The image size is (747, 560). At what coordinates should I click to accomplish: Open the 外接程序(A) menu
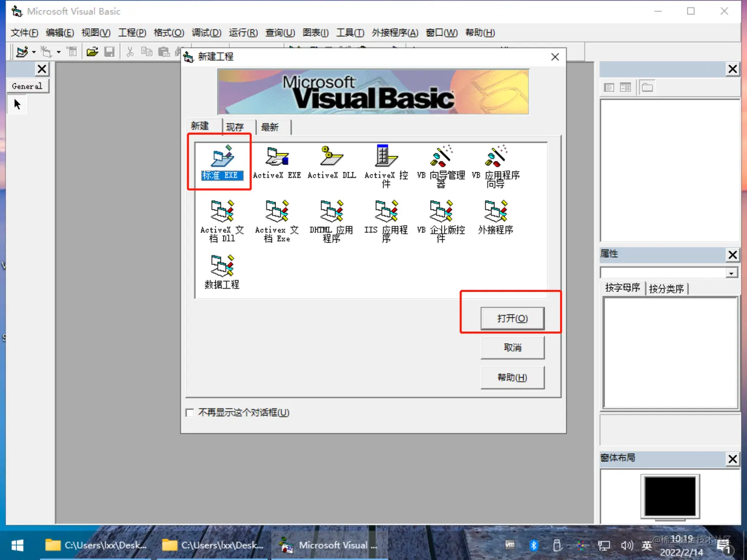[395, 33]
